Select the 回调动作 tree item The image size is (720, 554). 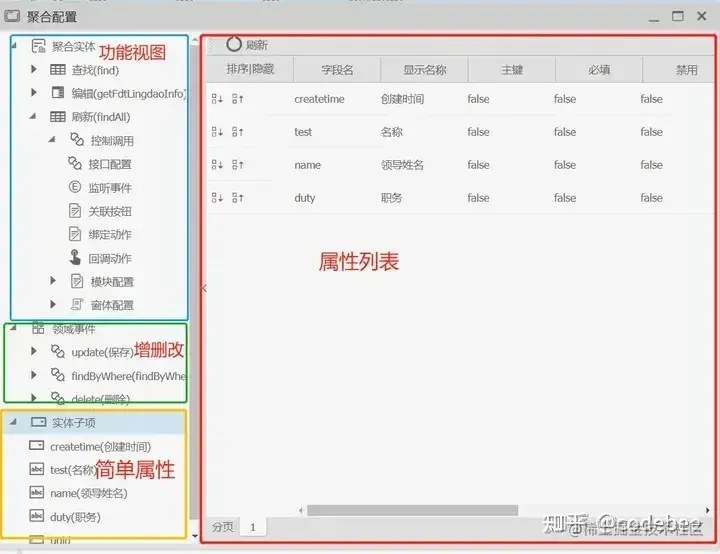[x=110, y=258]
